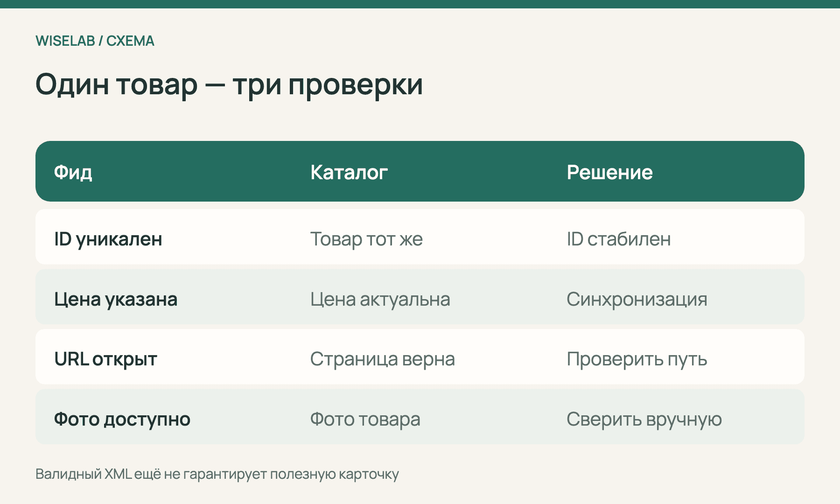The width and height of the screenshot is (840, 504).
Task: Click the 'Фото товара' cell
Action: pos(365,419)
